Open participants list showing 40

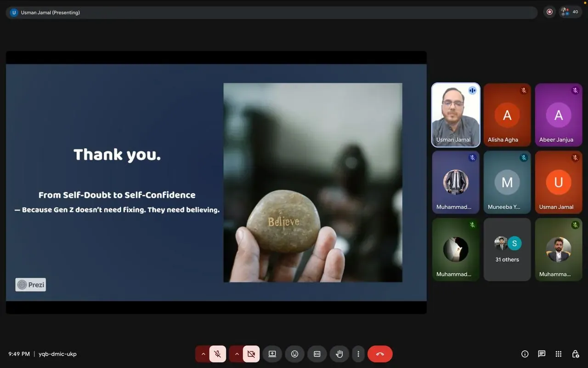pos(571,12)
